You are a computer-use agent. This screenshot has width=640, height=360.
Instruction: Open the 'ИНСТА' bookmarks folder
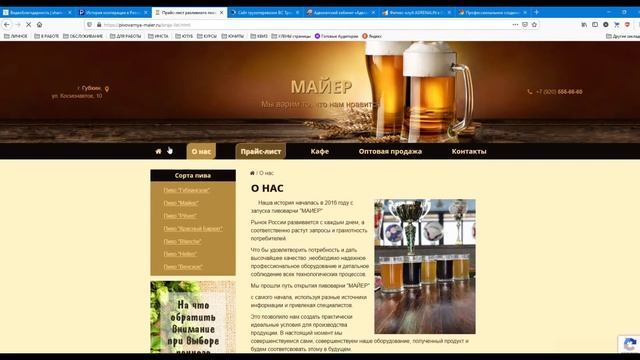pyautogui.click(x=158, y=36)
